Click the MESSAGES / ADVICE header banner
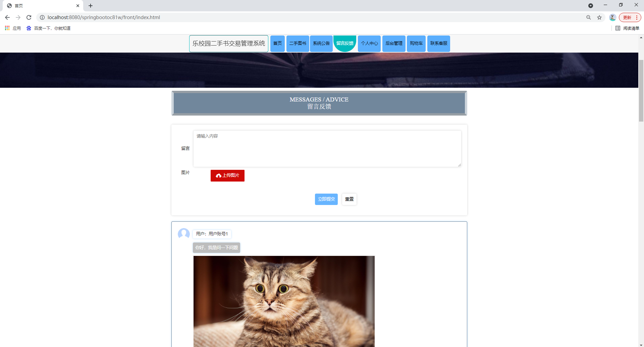The image size is (644, 347). point(319,103)
